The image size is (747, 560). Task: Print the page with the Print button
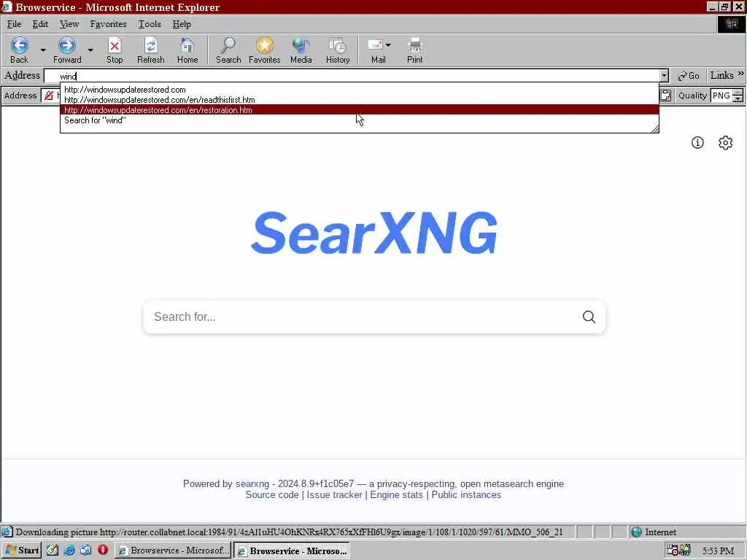coord(414,50)
